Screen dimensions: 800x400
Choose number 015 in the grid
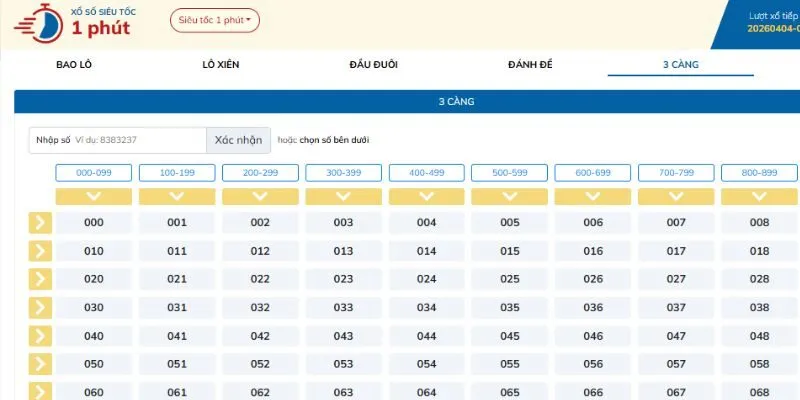tap(509, 251)
